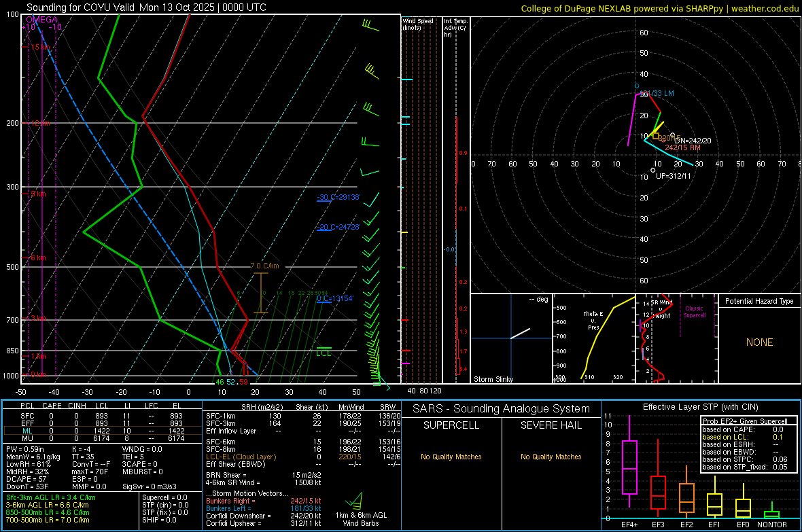Click the Sfc-3km AGL LR value
802x532 pixels.
(x=51, y=497)
